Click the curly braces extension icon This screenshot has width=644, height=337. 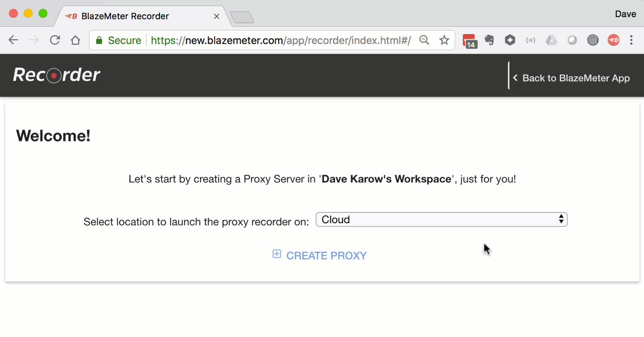tap(531, 40)
